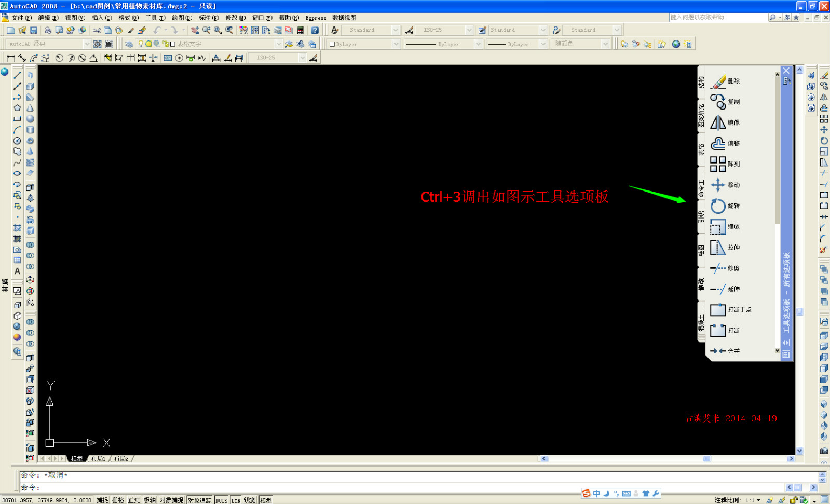Select the 修剪 (Trim) tool in the palette
Viewport: 830px width, 504px height.
click(726, 268)
